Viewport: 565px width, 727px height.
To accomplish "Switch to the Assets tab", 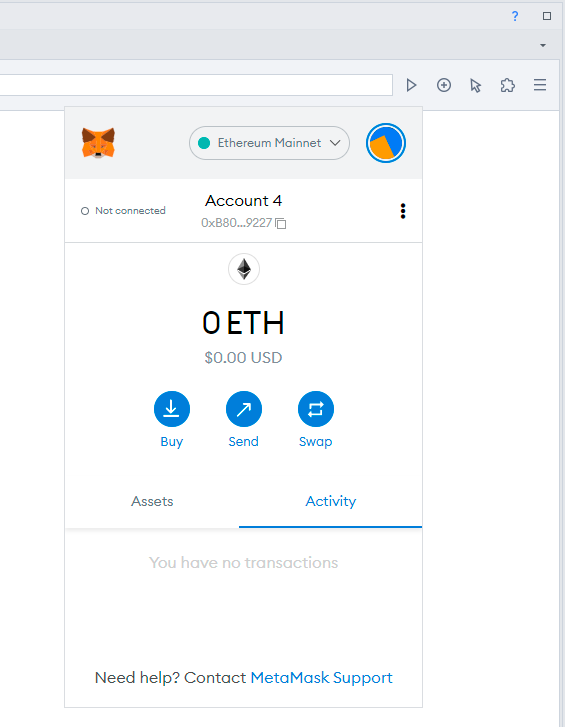I will (152, 501).
